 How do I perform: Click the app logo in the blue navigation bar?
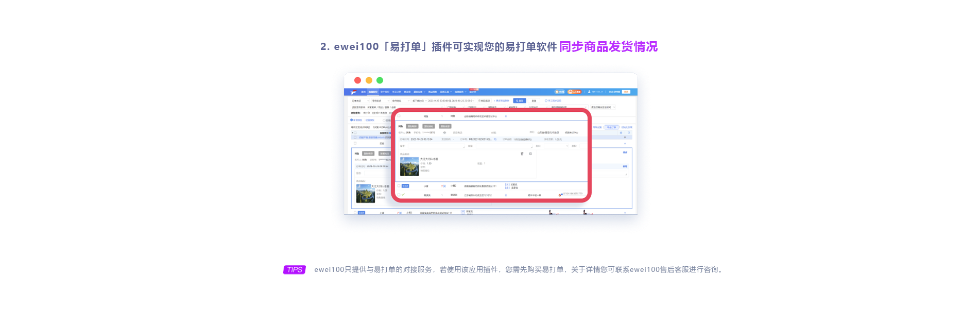click(x=353, y=92)
